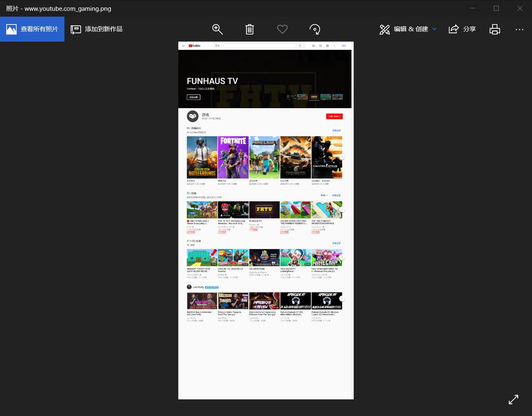This screenshot has height=416, width=532.
Task: Minimize the Photos window
Action: point(473,8)
